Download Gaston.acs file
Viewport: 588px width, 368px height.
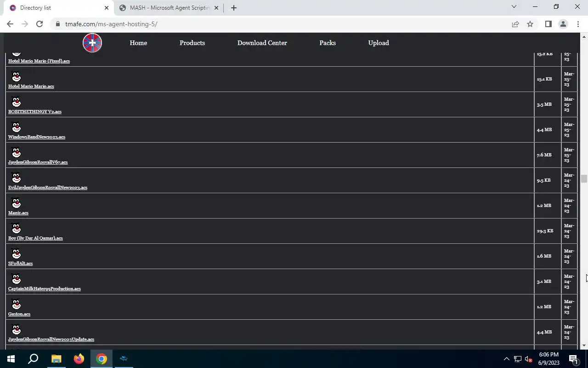[x=19, y=314]
